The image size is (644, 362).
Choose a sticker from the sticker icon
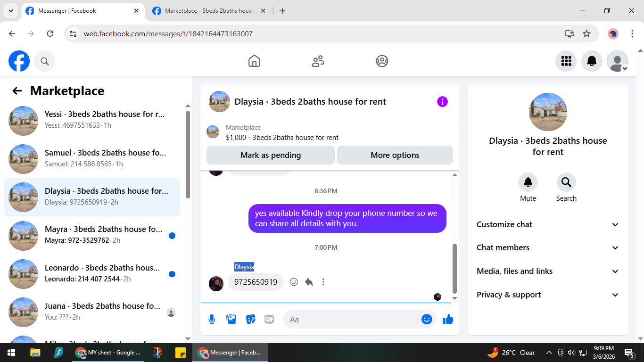(251, 320)
